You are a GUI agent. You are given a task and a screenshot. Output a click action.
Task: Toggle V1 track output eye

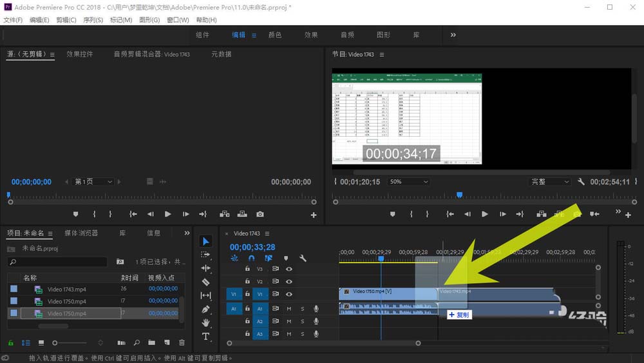click(289, 295)
